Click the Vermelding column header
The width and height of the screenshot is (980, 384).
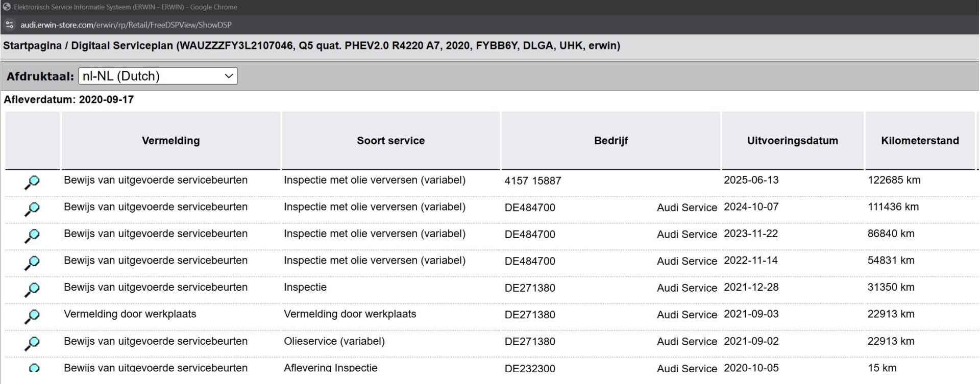[171, 141]
